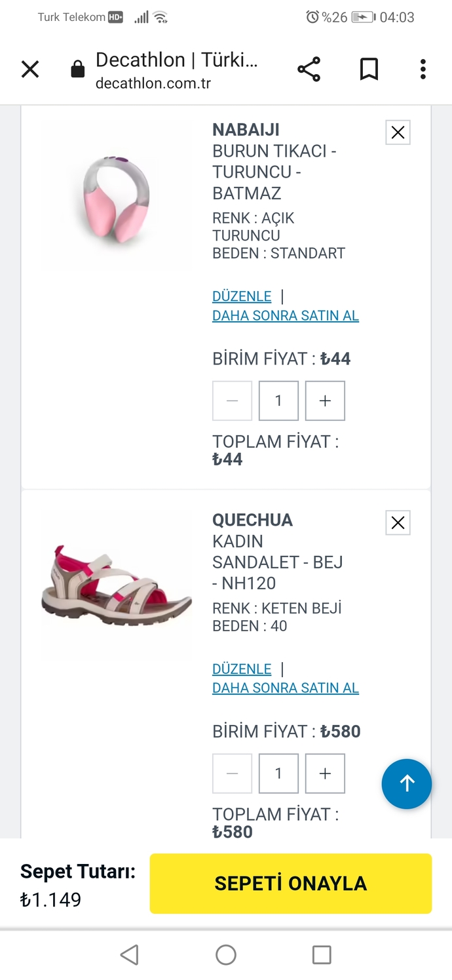Remove the QUECHUA kadın sandalet from cart
452x980 pixels.
[398, 522]
